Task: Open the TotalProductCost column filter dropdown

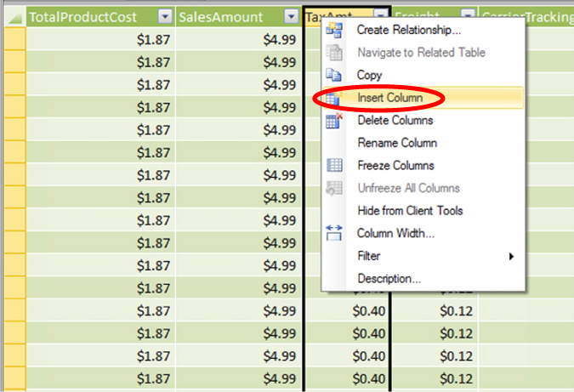Action: 165,16
